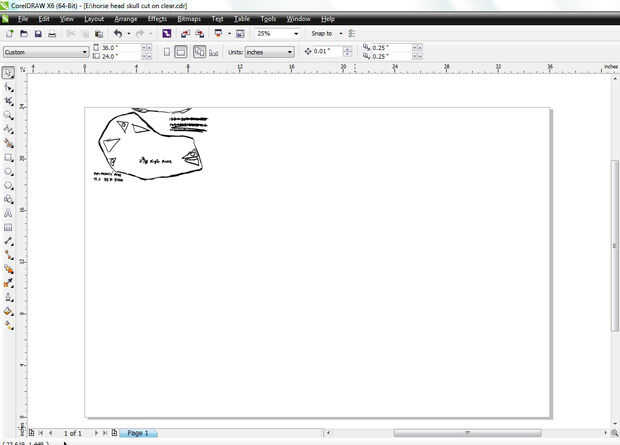Select the Straight-Line Connector tool
The height and width of the screenshot is (445, 620).
8,255
